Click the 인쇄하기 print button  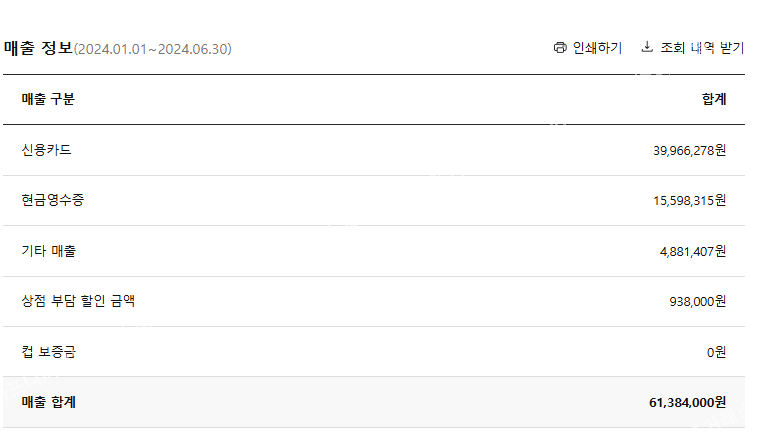pyautogui.click(x=597, y=48)
